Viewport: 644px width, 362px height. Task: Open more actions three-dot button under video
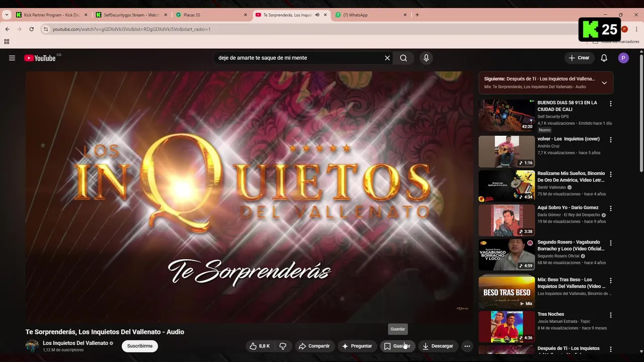click(x=467, y=346)
